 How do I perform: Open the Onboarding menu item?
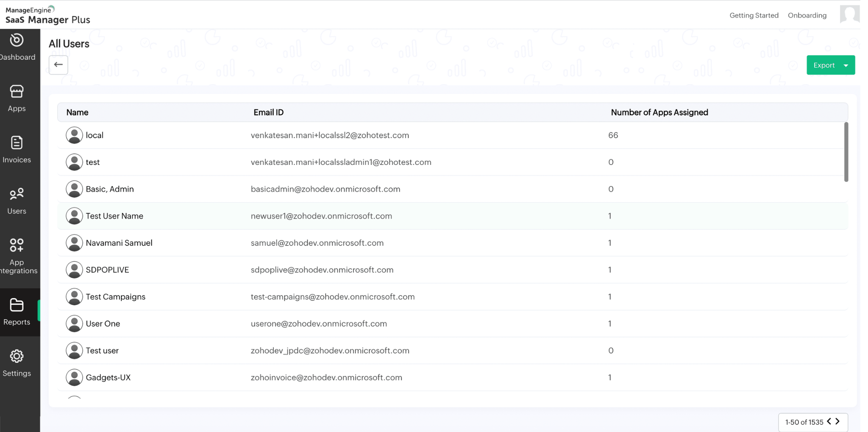tap(807, 15)
